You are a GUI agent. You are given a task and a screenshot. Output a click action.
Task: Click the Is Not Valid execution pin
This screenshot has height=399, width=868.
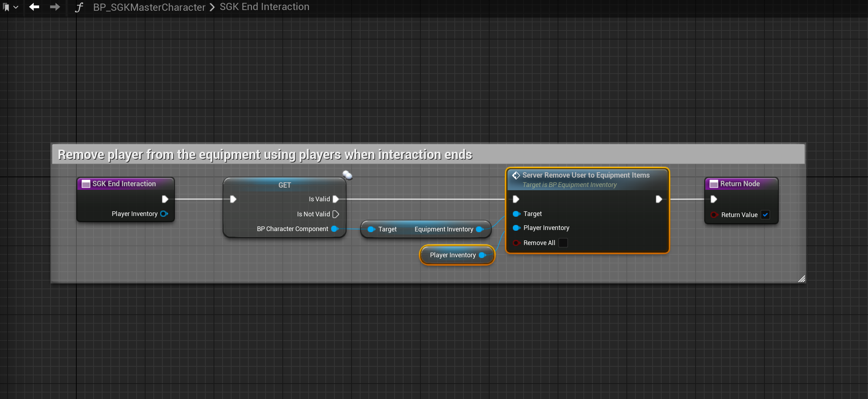336,214
